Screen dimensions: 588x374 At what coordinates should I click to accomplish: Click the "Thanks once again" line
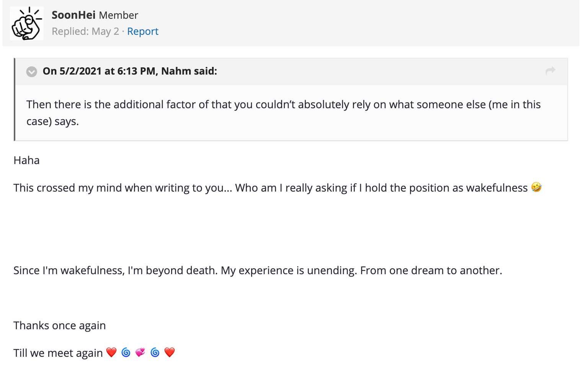click(59, 325)
